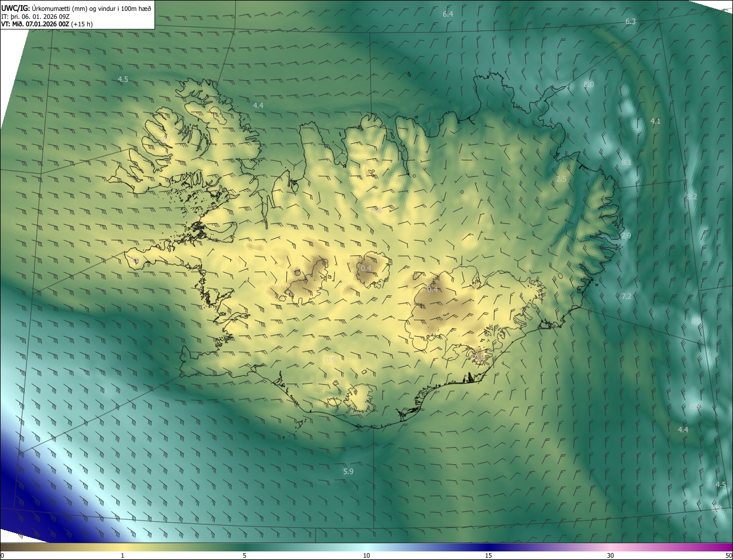Click the title text "Úrkomumætti (mm) og vindur í 100m hæð"

pos(91,7)
